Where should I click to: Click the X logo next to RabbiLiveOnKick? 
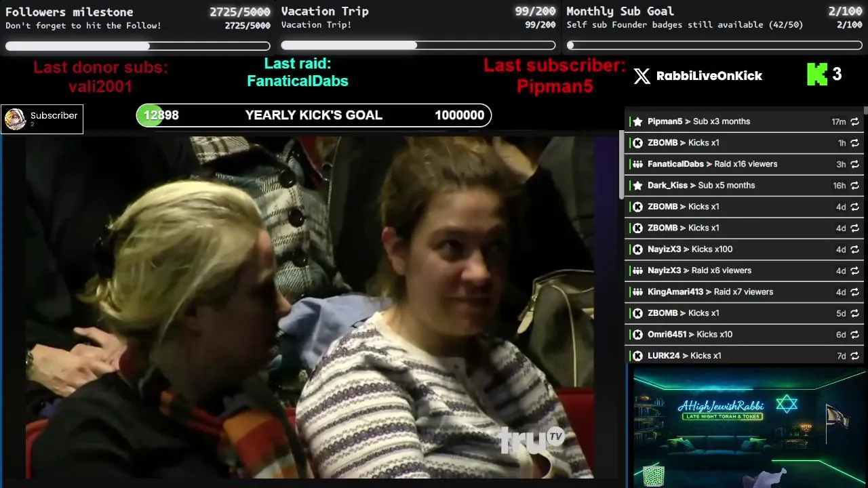(x=642, y=76)
